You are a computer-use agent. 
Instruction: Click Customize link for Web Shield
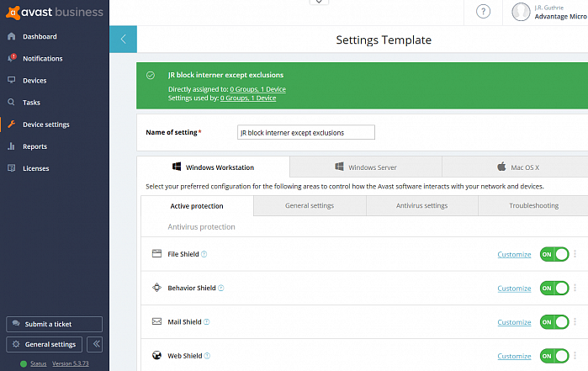tap(514, 356)
